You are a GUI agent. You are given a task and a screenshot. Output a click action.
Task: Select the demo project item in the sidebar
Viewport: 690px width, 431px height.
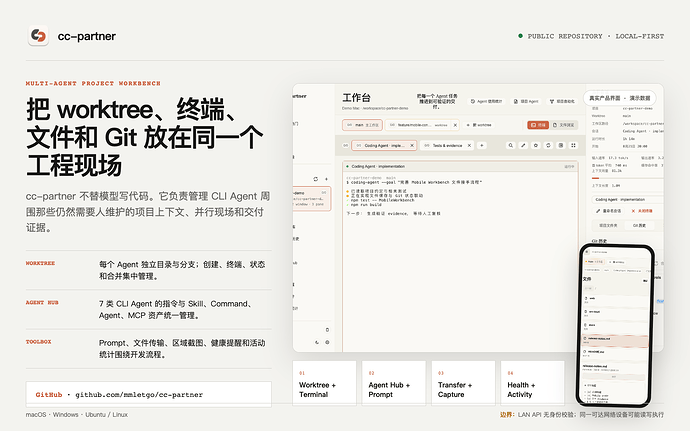(x=312, y=199)
